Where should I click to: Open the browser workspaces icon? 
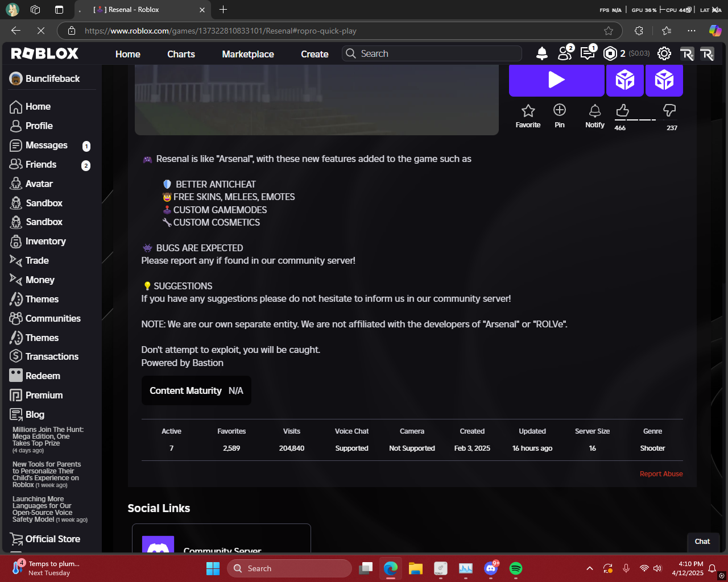pyautogui.click(x=35, y=10)
